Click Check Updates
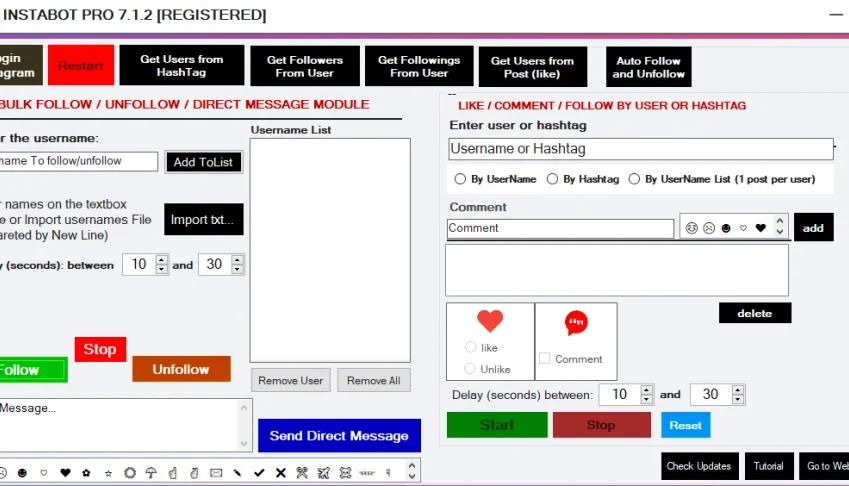This screenshot has width=849, height=486. 699,466
